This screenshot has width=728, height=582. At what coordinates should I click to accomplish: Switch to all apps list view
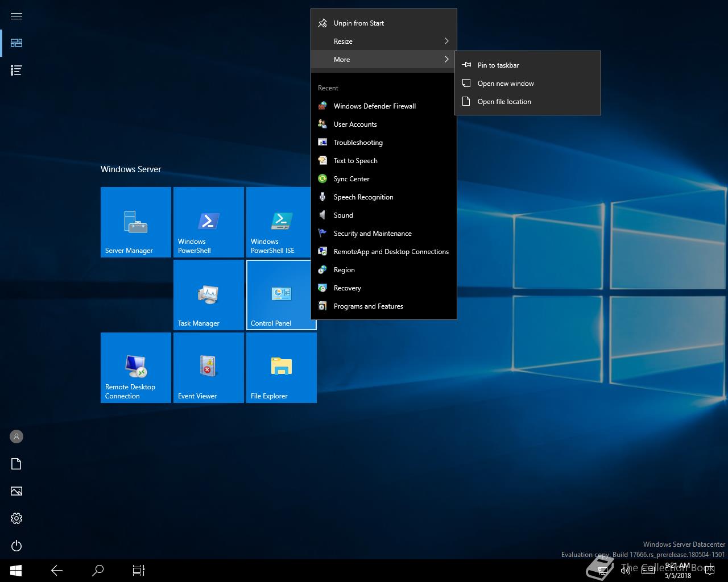pos(16,70)
